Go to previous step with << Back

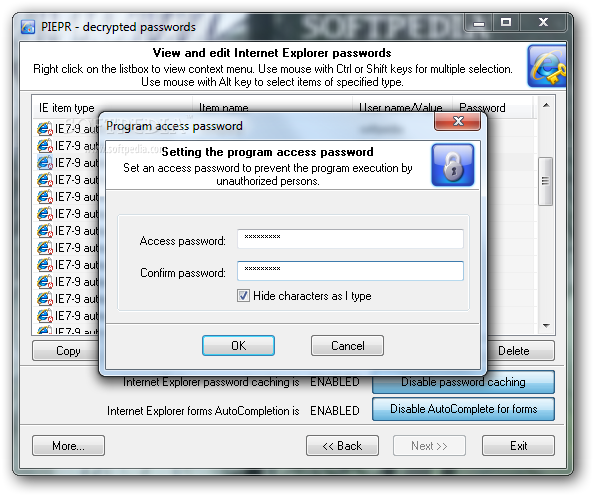click(342, 446)
